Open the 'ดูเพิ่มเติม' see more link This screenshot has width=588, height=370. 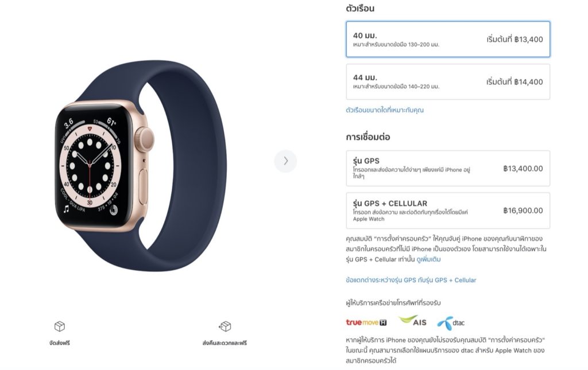(428, 259)
